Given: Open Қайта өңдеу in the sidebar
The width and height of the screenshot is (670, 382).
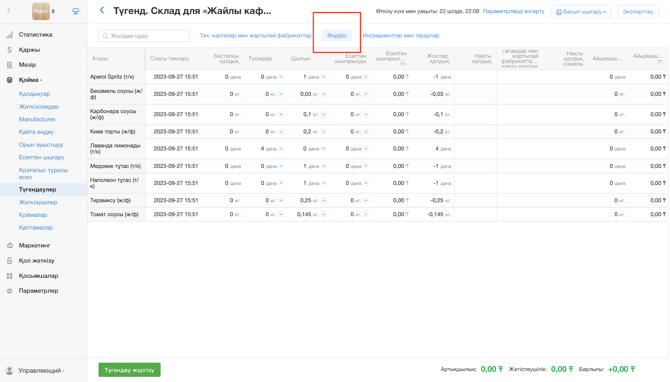Looking at the screenshot, I should point(36,132).
